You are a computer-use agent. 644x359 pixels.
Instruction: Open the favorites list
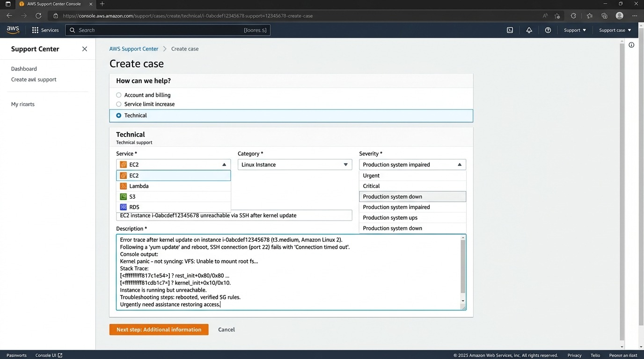590,15
